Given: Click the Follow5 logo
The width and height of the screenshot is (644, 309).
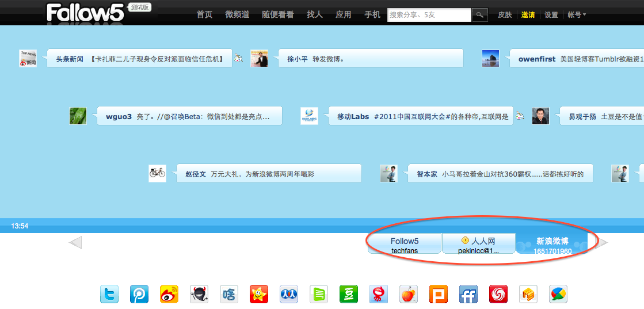Looking at the screenshot, I should [x=85, y=12].
